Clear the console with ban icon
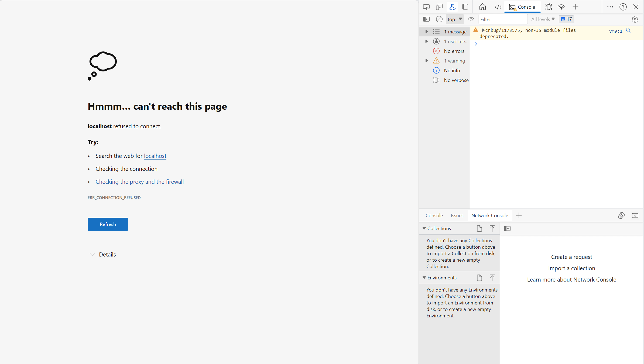The height and width of the screenshot is (364, 644). 439,19
